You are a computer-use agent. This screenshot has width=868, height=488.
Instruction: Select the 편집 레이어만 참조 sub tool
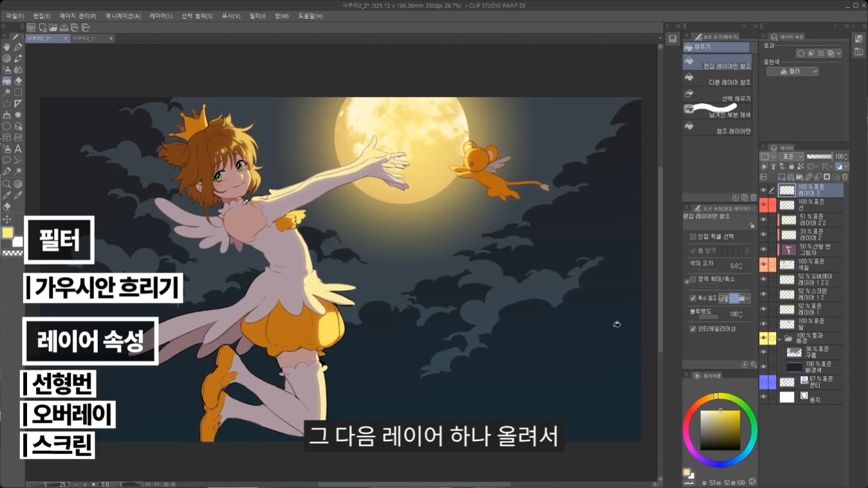tap(717, 62)
